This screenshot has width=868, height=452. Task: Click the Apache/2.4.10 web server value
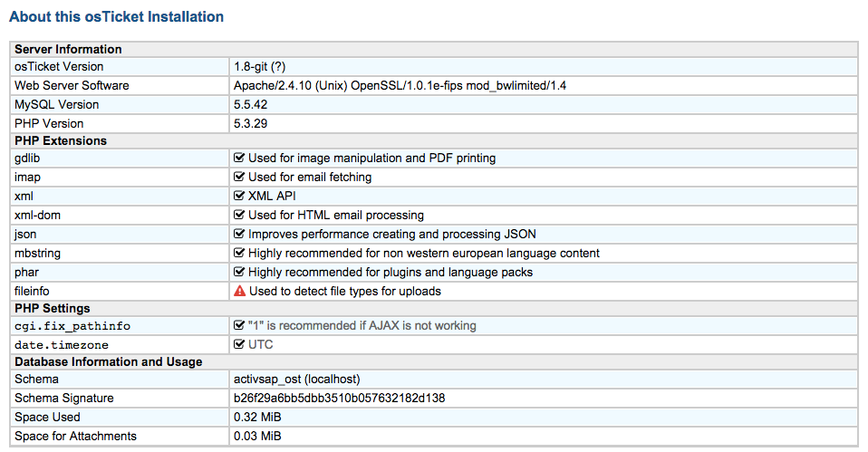pos(400,85)
